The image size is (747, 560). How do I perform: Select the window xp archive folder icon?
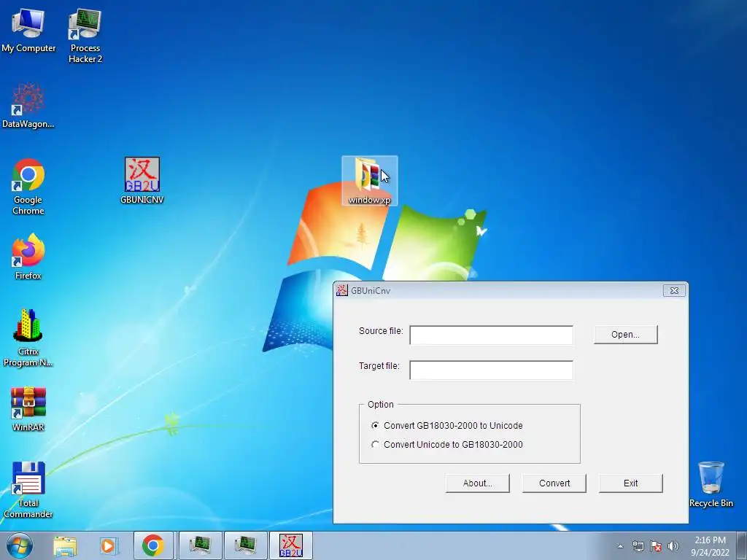370,181
